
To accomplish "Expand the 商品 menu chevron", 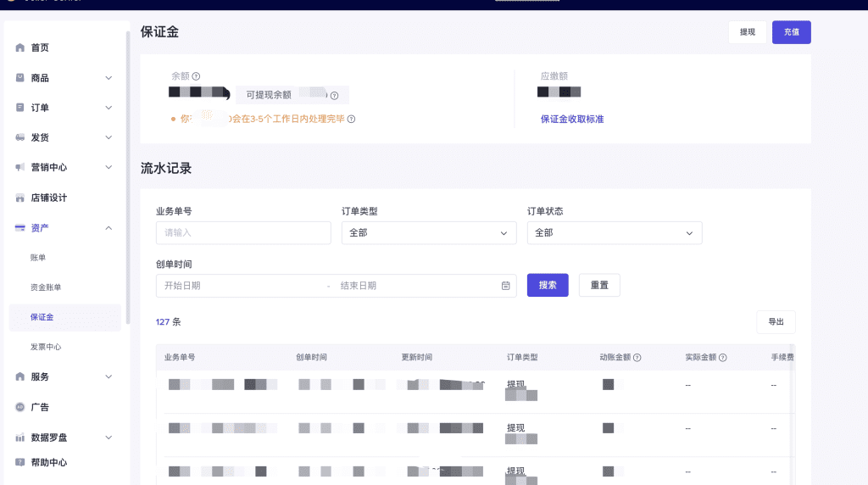I will pyautogui.click(x=108, y=78).
